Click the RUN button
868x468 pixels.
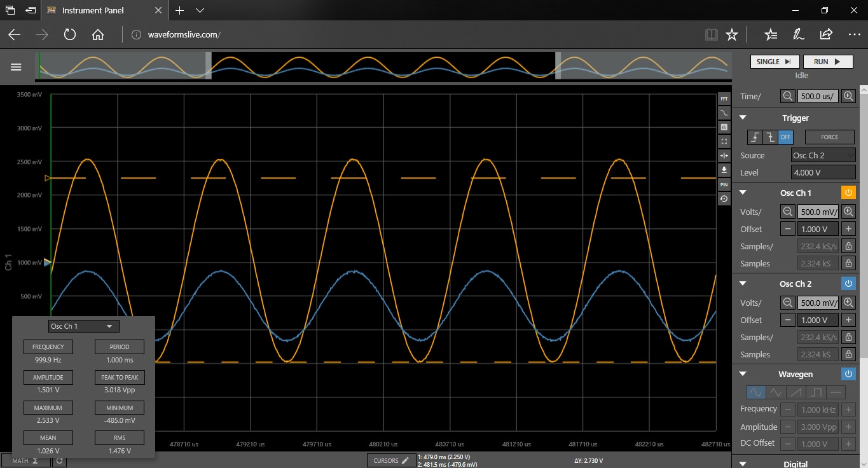click(x=827, y=62)
